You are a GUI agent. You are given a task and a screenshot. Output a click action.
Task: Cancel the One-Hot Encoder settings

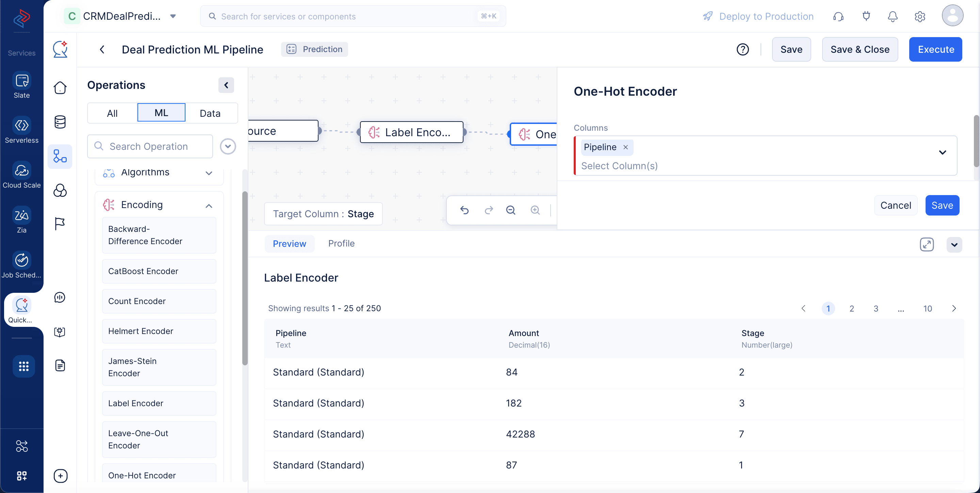point(896,206)
